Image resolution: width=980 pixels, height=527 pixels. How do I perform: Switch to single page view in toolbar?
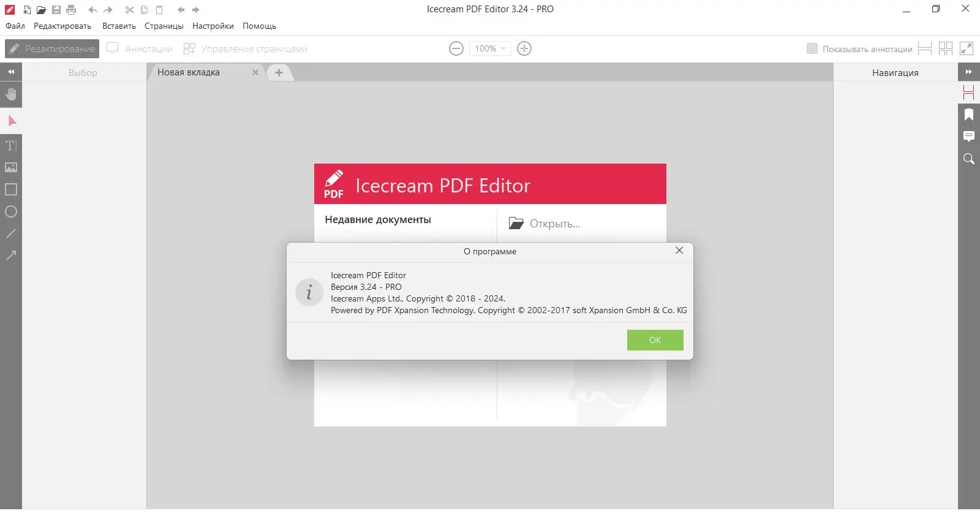point(925,48)
